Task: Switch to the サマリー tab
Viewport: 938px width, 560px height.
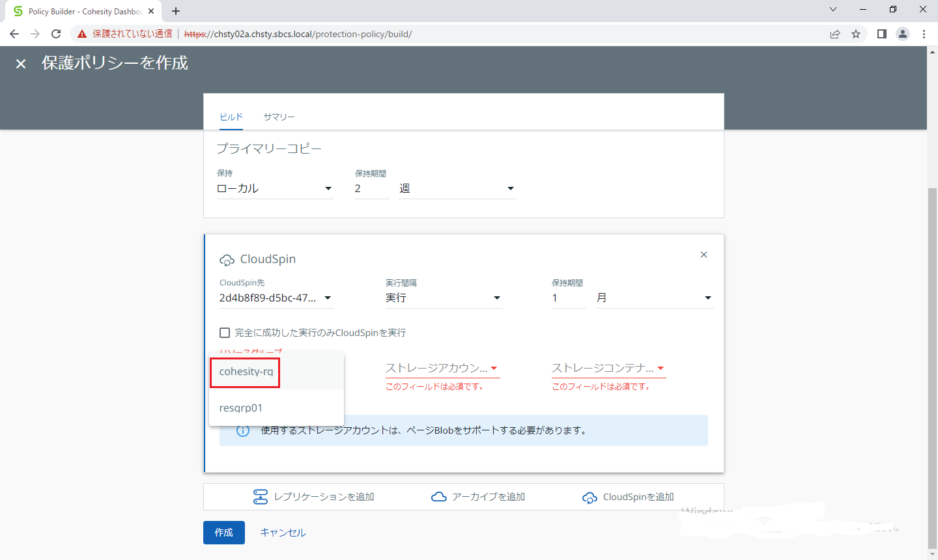Action: click(279, 117)
